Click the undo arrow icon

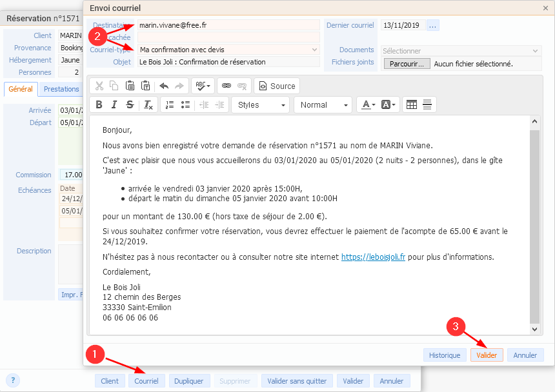[164, 86]
